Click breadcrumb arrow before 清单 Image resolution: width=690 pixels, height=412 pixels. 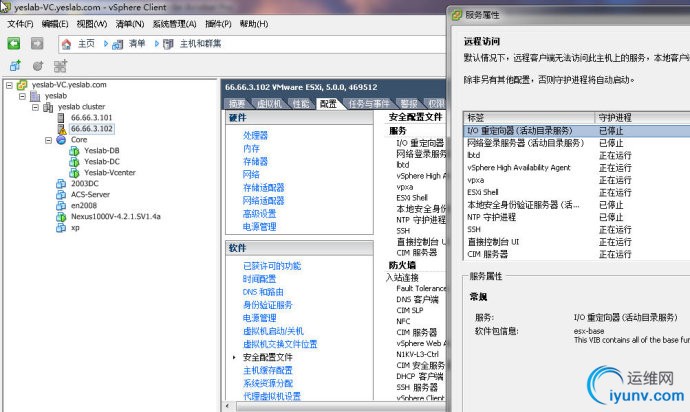[x=106, y=44]
